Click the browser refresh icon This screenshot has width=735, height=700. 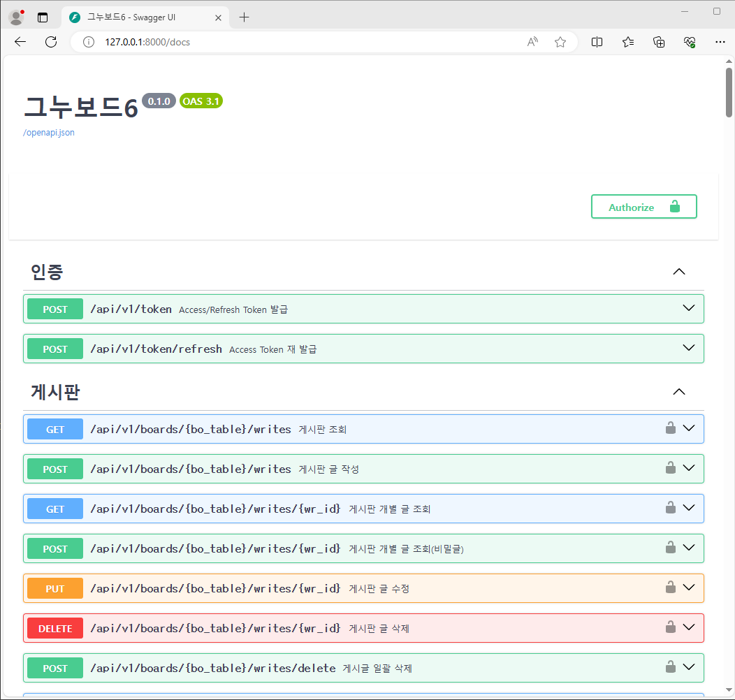(x=50, y=42)
